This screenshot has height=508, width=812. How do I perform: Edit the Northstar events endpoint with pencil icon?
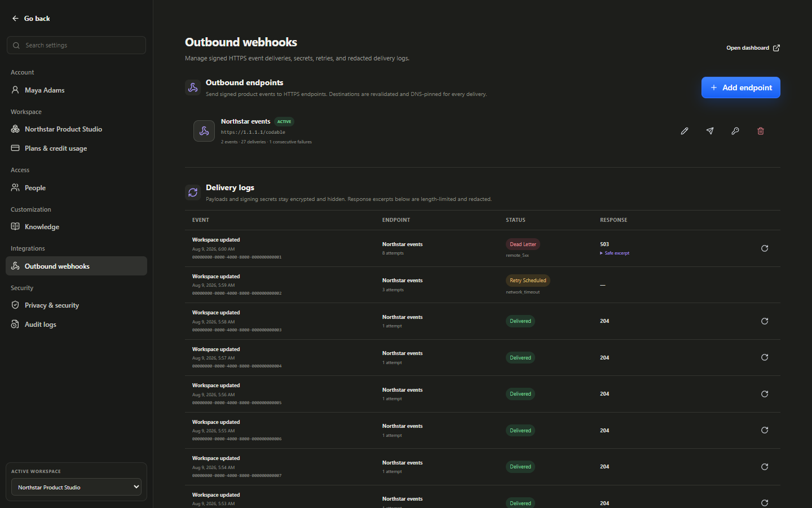[685, 131]
